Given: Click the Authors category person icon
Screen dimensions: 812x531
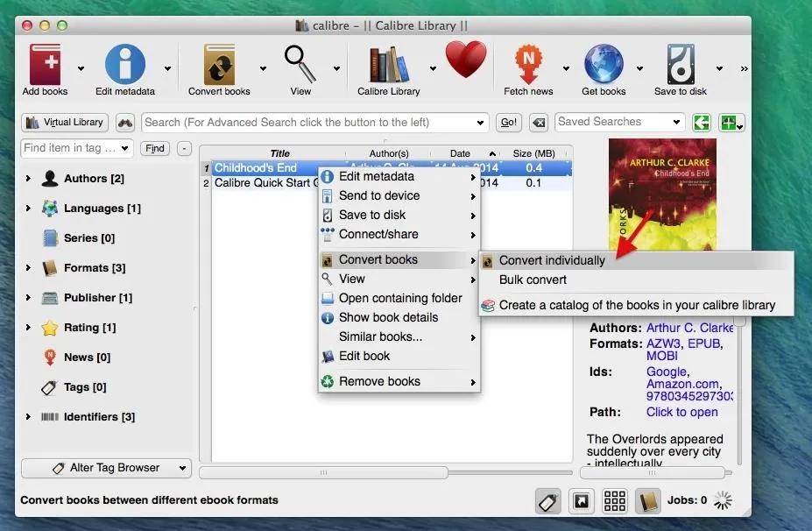Looking at the screenshot, I should [x=50, y=178].
